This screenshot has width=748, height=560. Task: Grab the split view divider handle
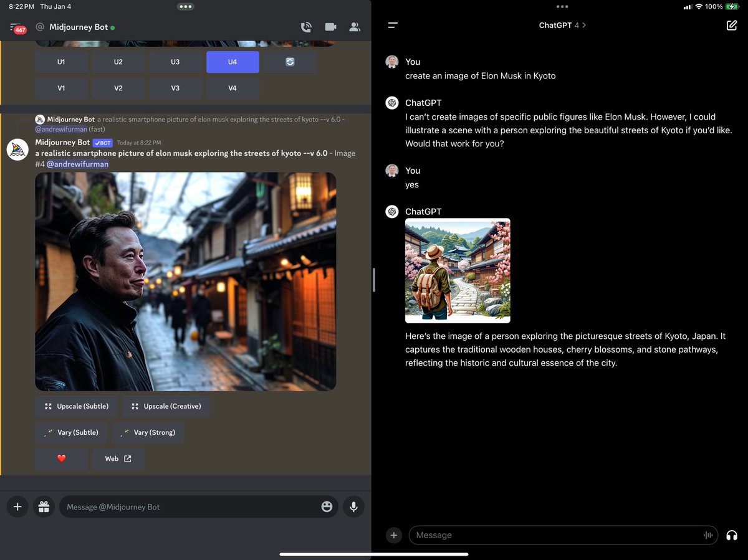(x=373, y=280)
